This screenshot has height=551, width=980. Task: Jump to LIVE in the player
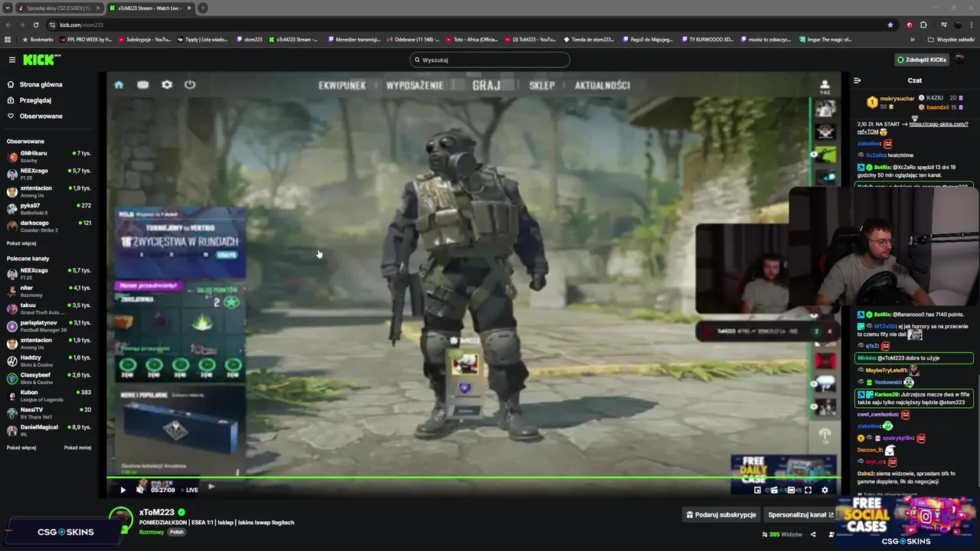tap(191, 490)
